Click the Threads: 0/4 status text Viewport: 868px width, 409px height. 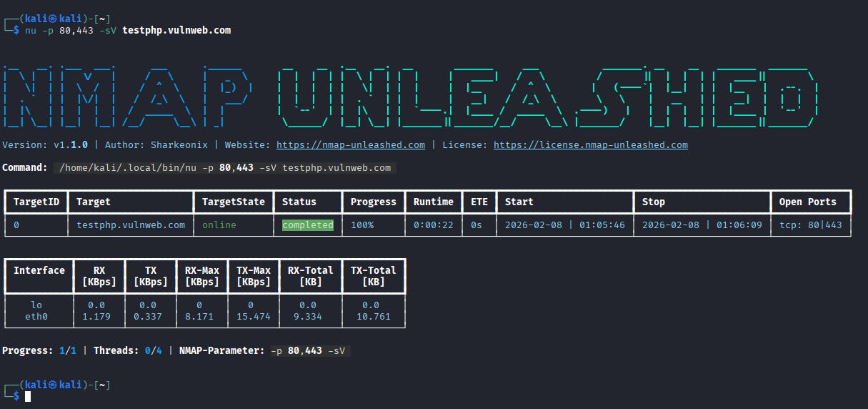pos(128,350)
